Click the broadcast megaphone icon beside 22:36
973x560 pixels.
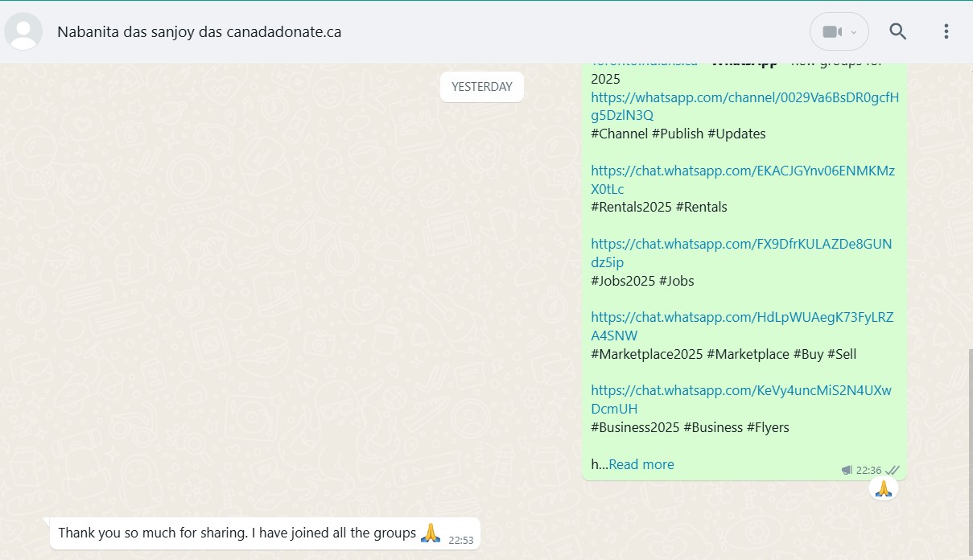(x=847, y=470)
